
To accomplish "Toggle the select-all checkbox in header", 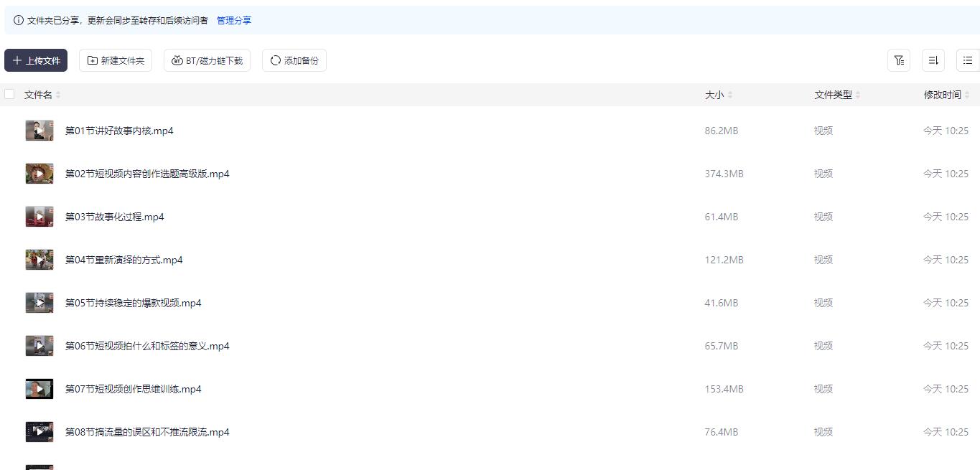I will pyautogui.click(x=9, y=94).
